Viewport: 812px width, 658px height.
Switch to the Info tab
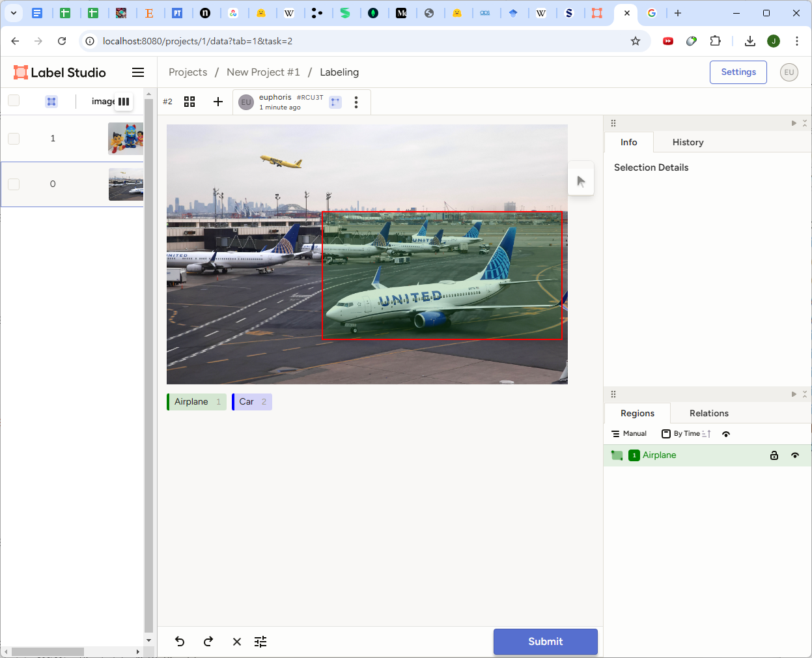click(x=629, y=142)
